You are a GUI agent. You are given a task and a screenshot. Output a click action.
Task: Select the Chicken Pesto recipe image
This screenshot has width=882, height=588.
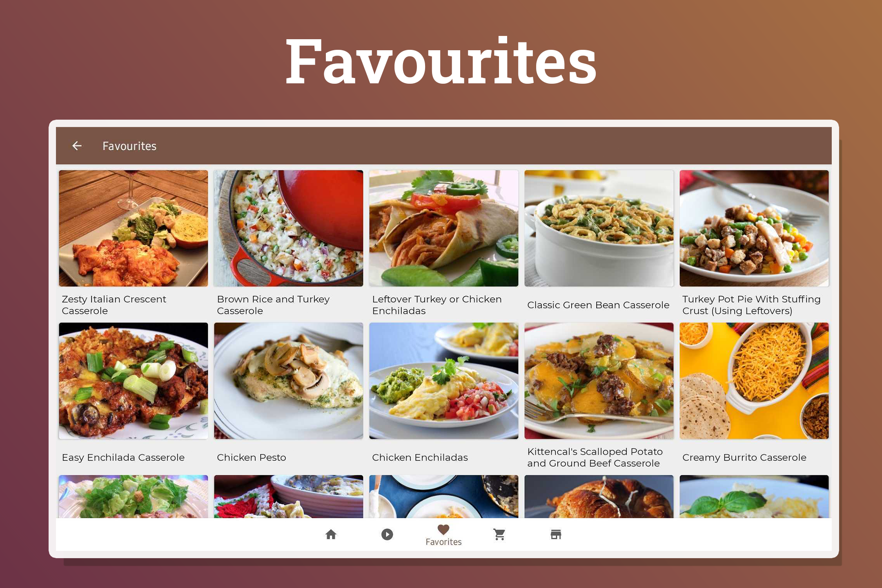[289, 381]
